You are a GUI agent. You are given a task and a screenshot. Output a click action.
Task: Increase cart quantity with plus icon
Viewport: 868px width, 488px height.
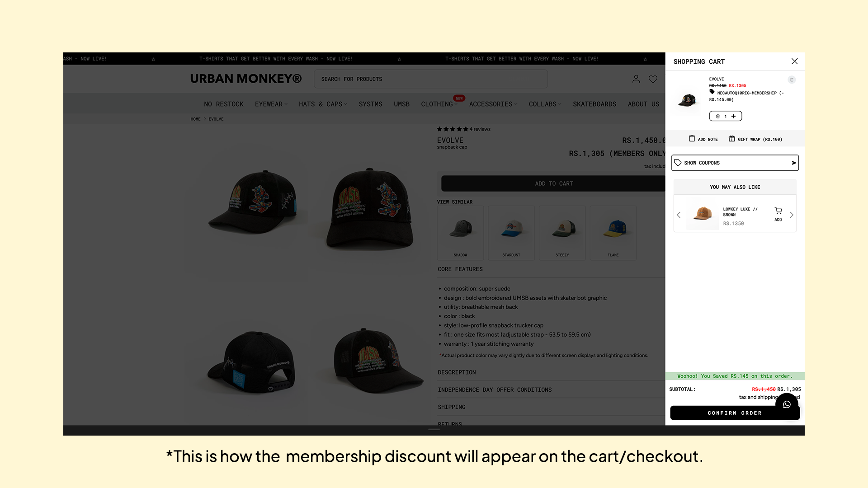click(733, 116)
